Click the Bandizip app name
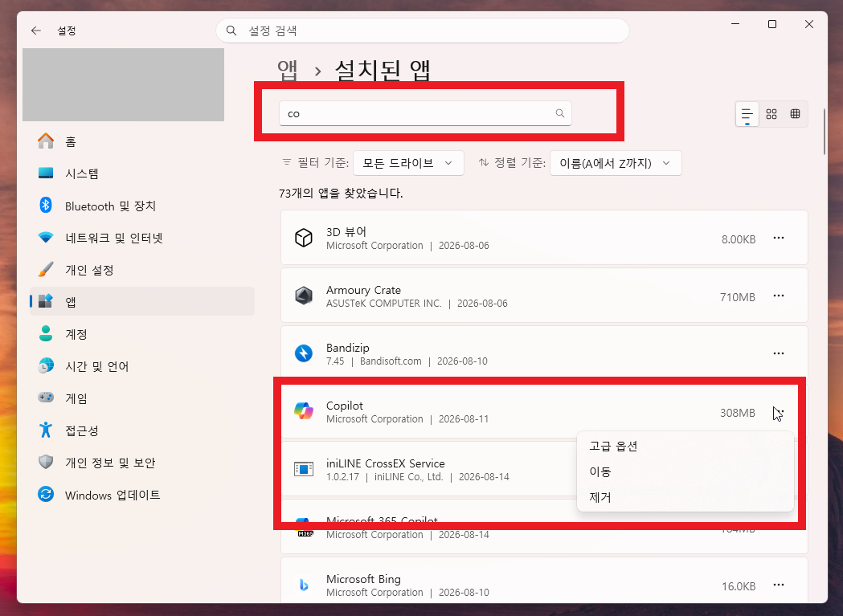 click(348, 348)
